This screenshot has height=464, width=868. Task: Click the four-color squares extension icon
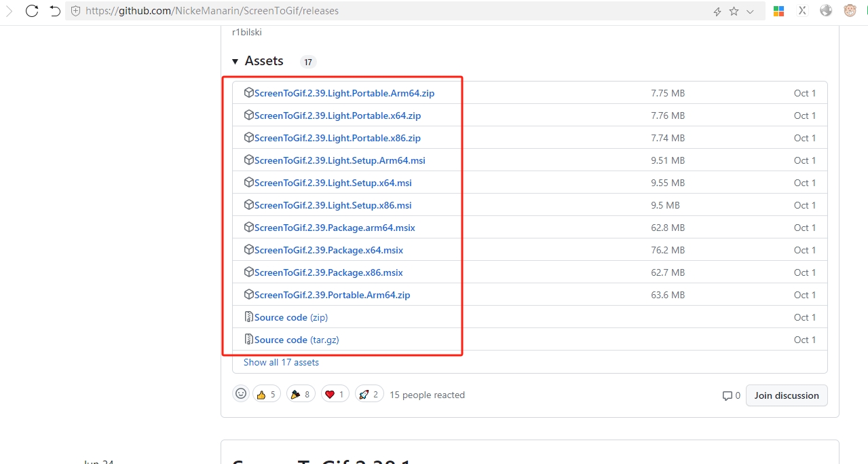(778, 11)
